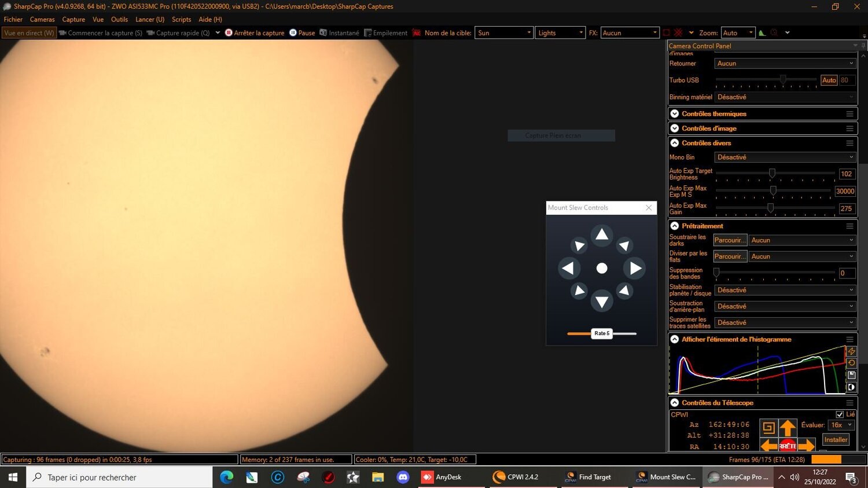Click histogram auto-stretch lightning icon
Viewport: 868px width, 488px height.
[x=852, y=351]
